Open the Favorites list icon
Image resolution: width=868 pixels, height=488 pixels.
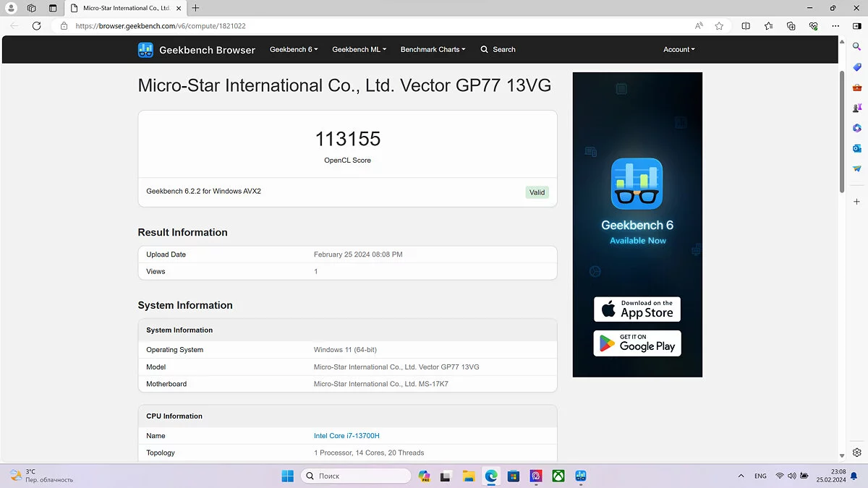pyautogui.click(x=768, y=25)
